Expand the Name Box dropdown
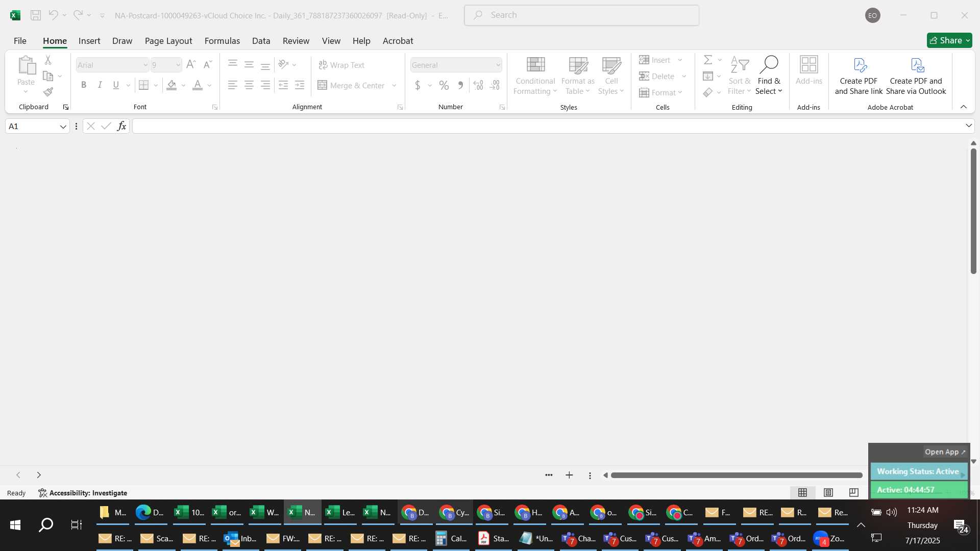This screenshot has height=551, width=980. (x=63, y=127)
